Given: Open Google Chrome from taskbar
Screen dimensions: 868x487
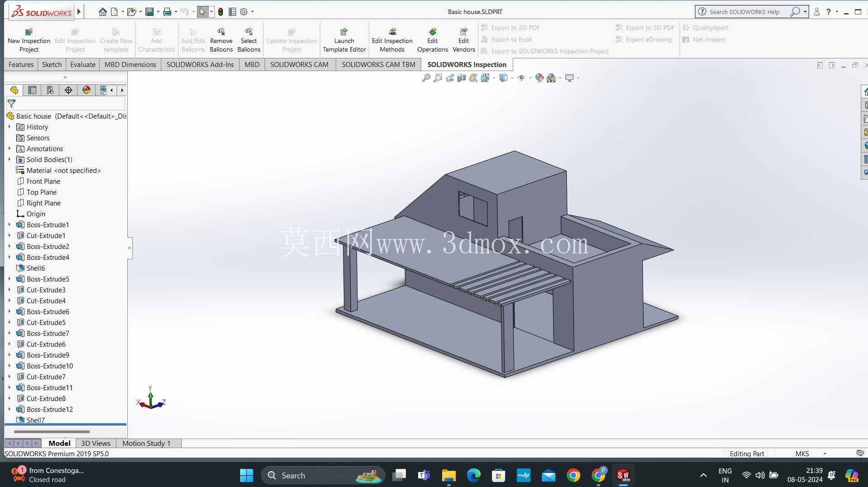Looking at the screenshot, I should point(574,475).
